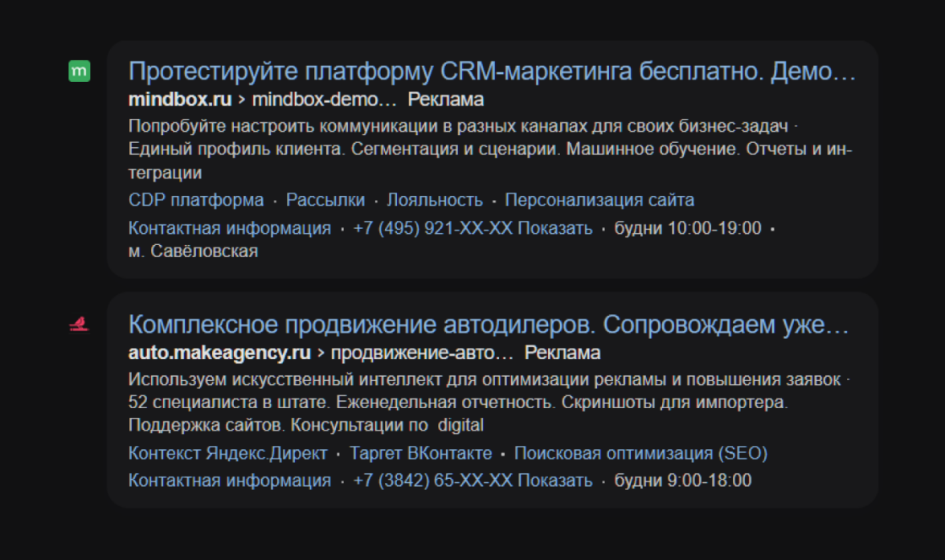The width and height of the screenshot is (945, 560).
Task: Open the Таргет ВКонтакте sitelink
Action: (421, 452)
